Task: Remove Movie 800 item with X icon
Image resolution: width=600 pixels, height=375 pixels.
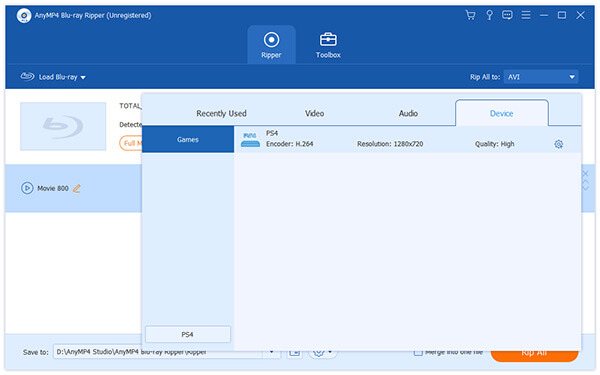Action: click(x=585, y=174)
